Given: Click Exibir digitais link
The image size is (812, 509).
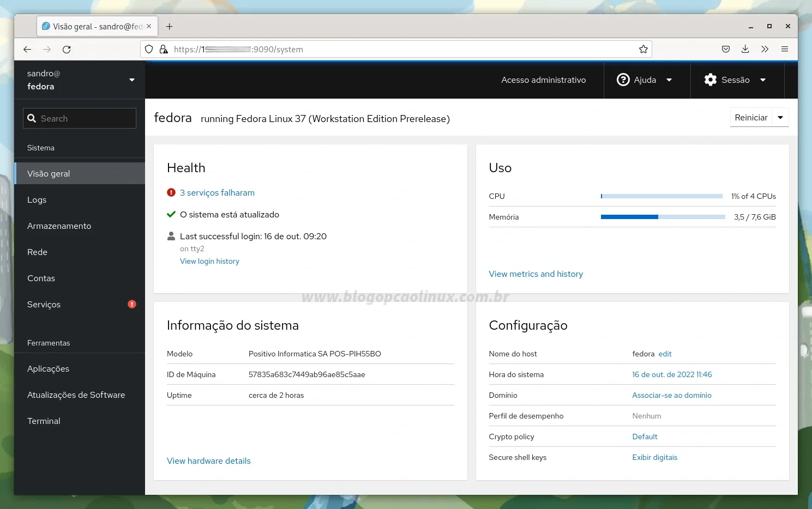Looking at the screenshot, I should point(654,457).
